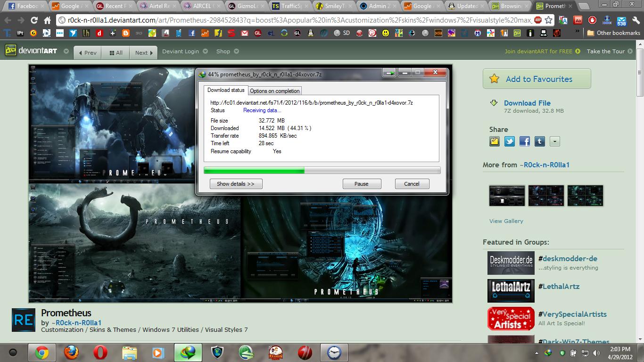
Task: Open the Twitter bird bookmark icon
Action: pos(73,33)
